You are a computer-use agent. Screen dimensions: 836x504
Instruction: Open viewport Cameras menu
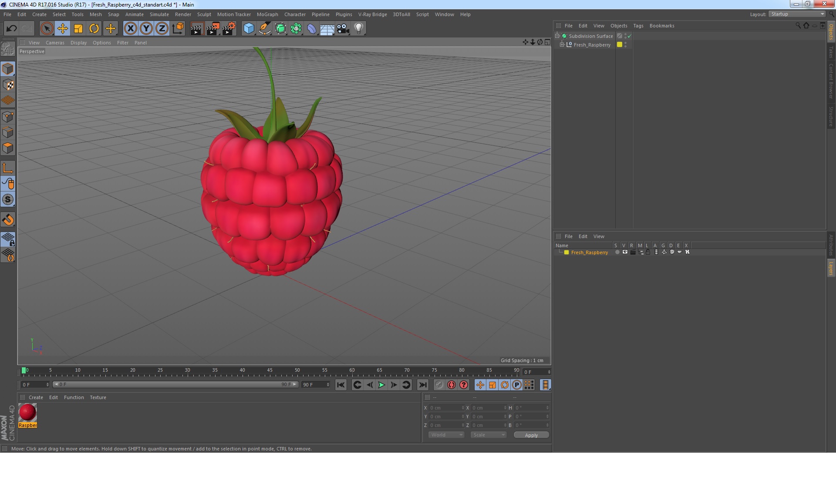[x=55, y=43]
